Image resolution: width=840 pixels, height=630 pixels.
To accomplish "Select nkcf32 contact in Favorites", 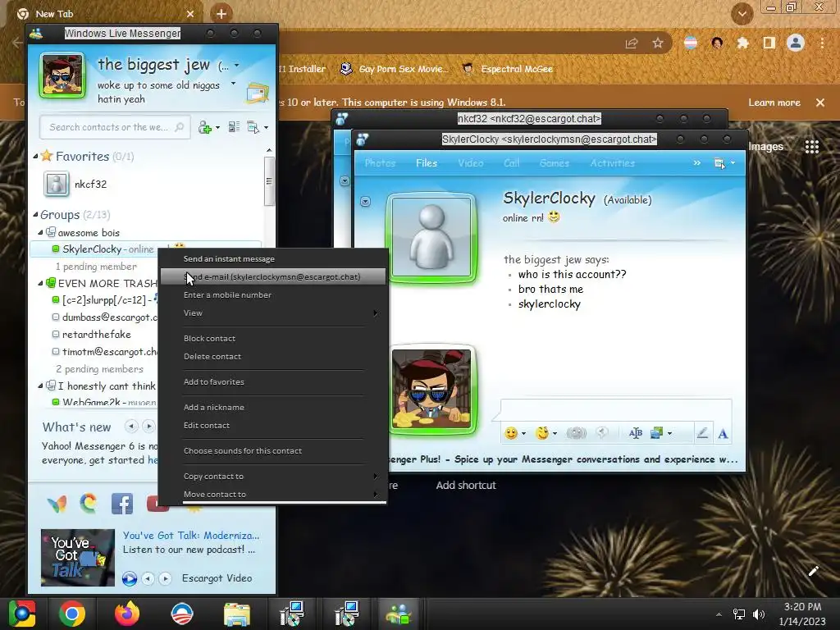I will (90, 185).
